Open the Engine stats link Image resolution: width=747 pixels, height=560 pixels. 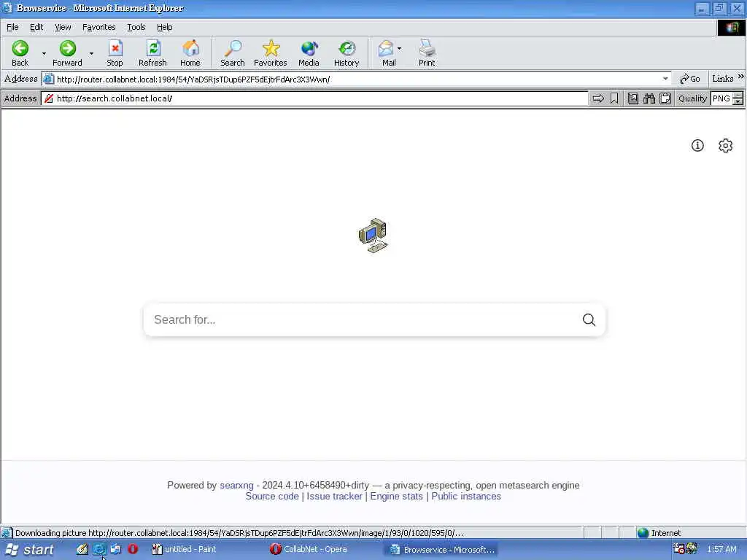[x=396, y=496]
